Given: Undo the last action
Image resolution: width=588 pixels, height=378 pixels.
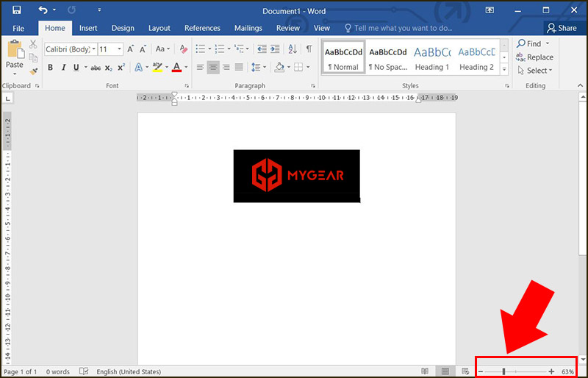Looking at the screenshot, I should coord(43,10).
